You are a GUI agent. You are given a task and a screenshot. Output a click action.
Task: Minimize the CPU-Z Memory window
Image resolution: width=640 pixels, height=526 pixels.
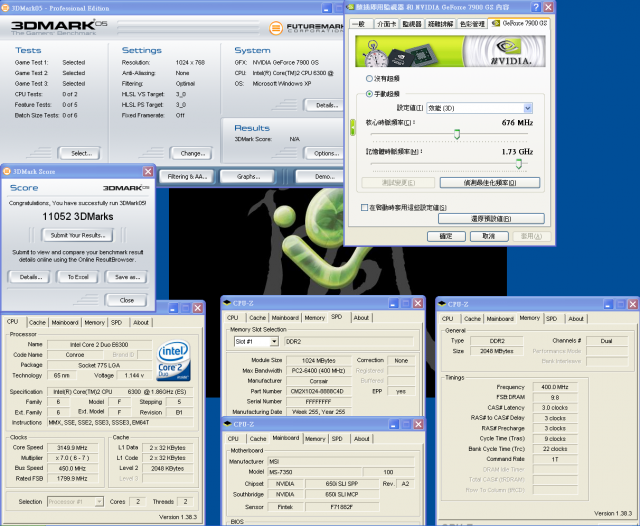608,304
